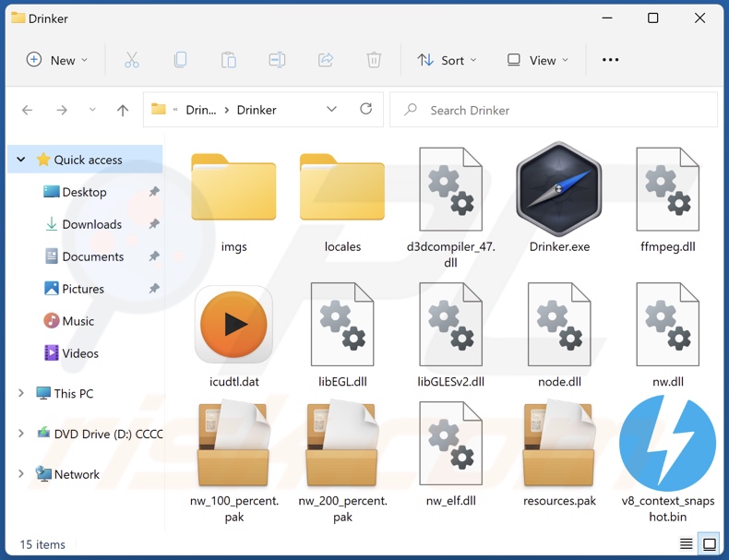The image size is (729, 560).
Task: Open the See more ellipsis button
Action: coord(610,60)
